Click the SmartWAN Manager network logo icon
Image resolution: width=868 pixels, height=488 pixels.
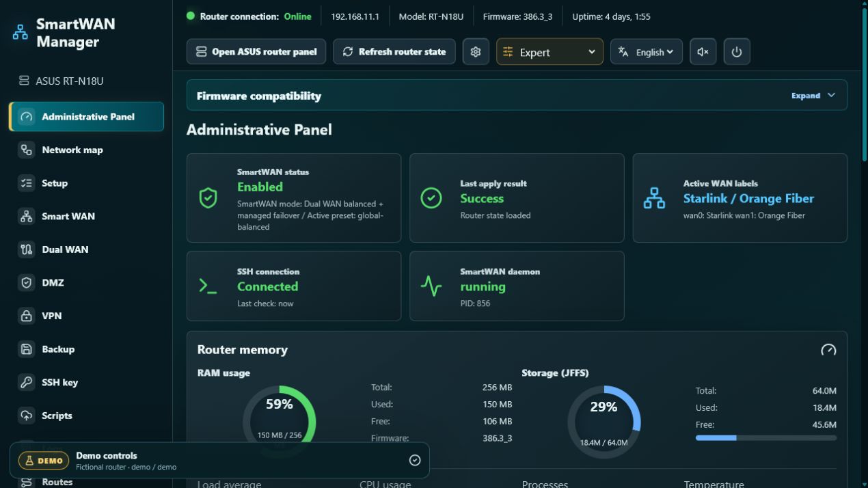coord(21,33)
